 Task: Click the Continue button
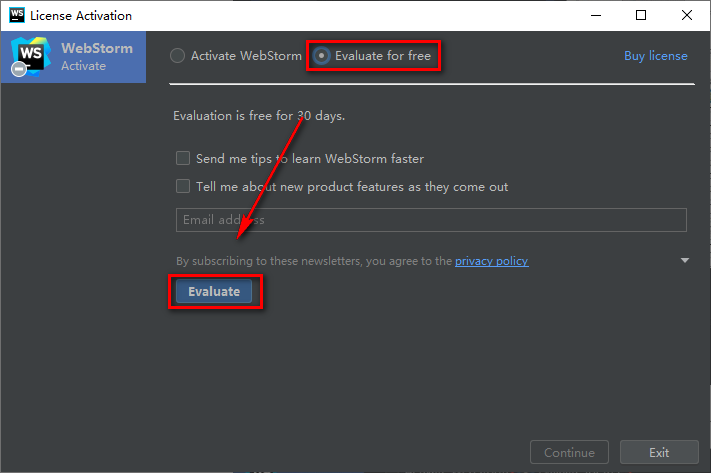[569, 453]
